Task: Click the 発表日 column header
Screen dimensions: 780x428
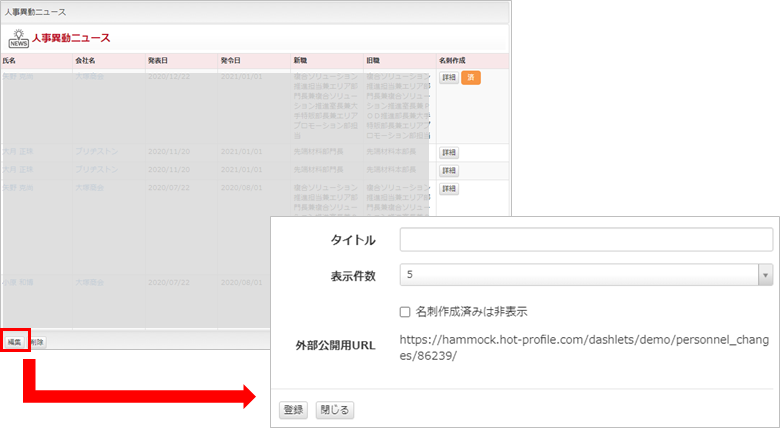Action: tap(158, 61)
